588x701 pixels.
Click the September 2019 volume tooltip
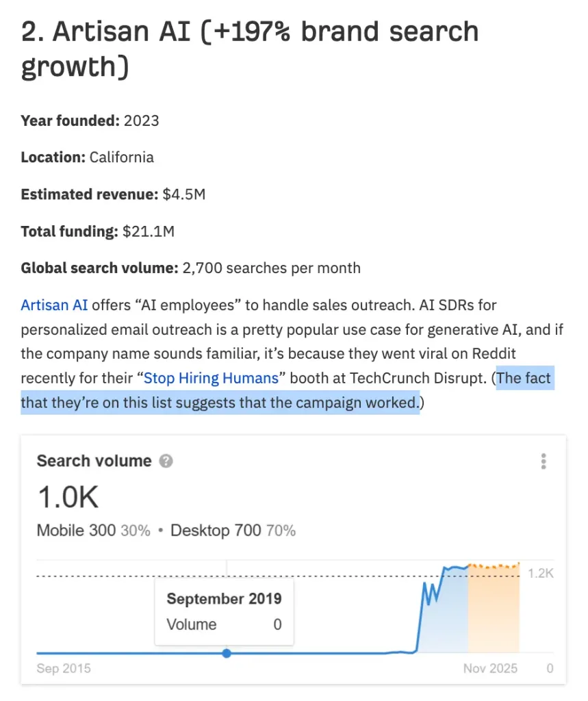[224, 611]
